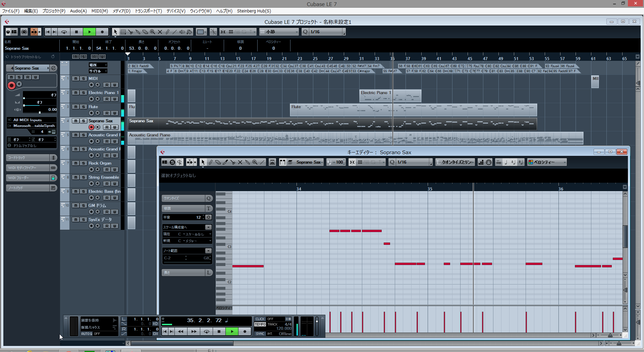Click the AUTO Q button in transport panel
Screen dimensions: 644x352
tap(87, 334)
